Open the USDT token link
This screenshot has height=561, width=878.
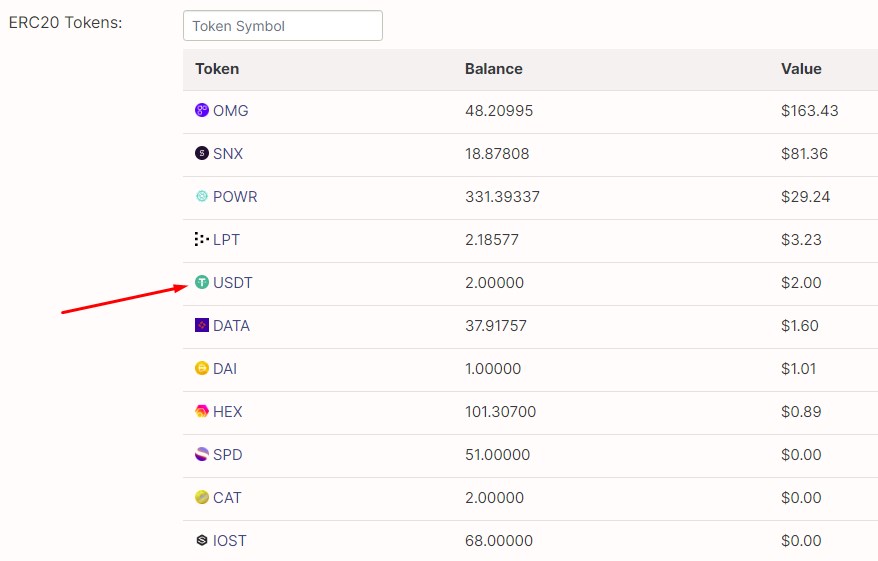(x=233, y=283)
